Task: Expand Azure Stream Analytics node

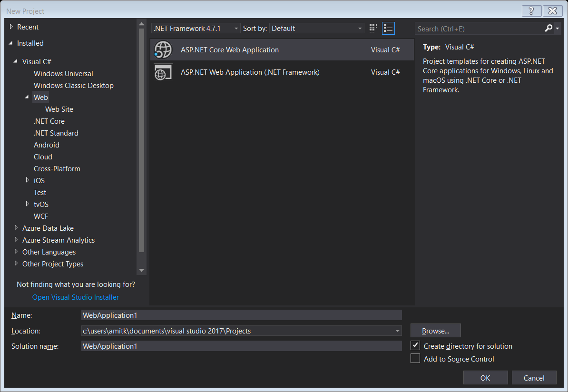Action: [16, 239]
